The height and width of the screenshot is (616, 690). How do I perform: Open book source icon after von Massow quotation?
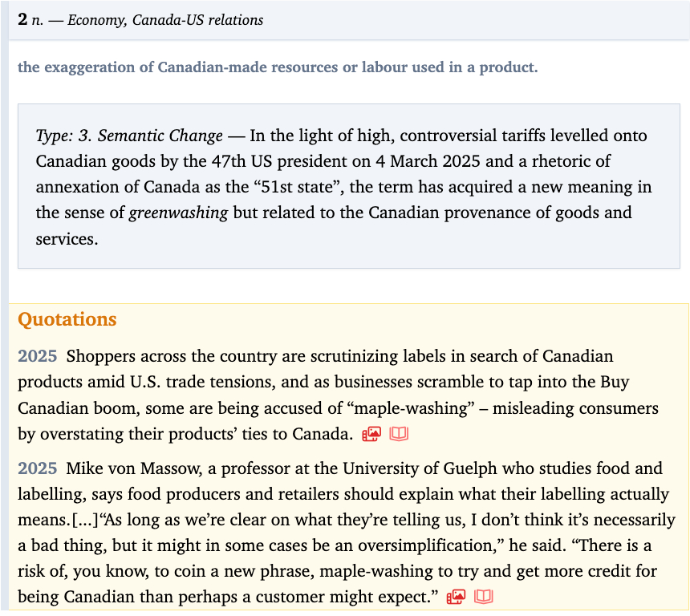point(484,597)
